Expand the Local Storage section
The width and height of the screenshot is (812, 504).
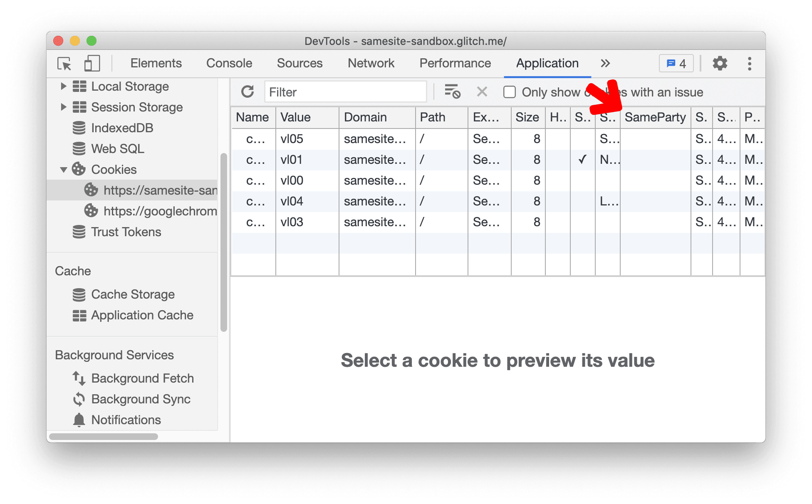pos(63,86)
